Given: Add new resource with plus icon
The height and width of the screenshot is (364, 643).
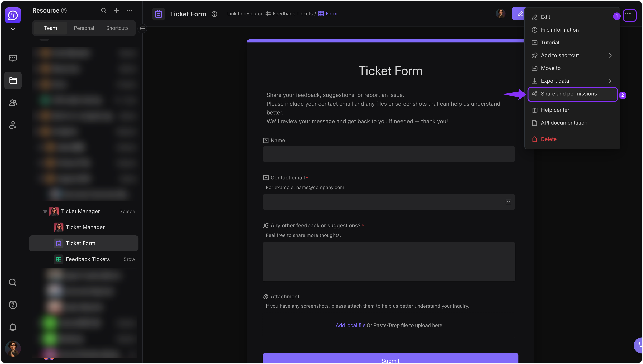Looking at the screenshot, I should pos(117,11).
